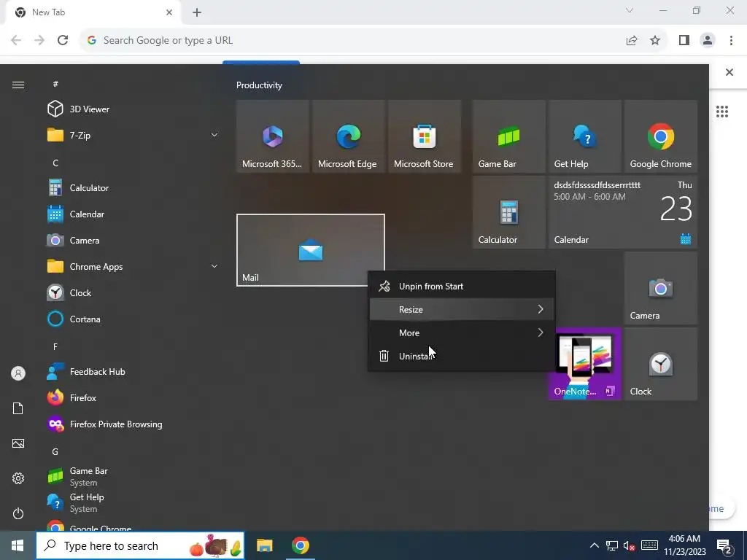Open Firefox Private Browsing
The height and width of the screenshot is (560, 747).
click(x=133, y=424)
